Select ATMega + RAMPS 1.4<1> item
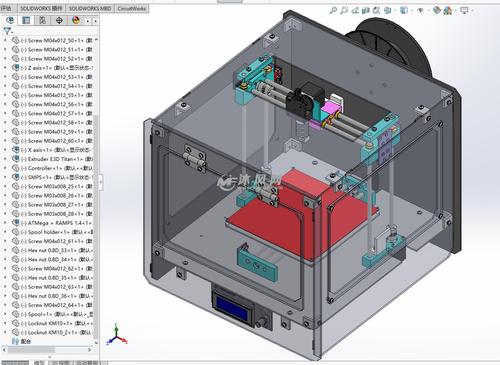500x365 pixels. tap(52, 223)
